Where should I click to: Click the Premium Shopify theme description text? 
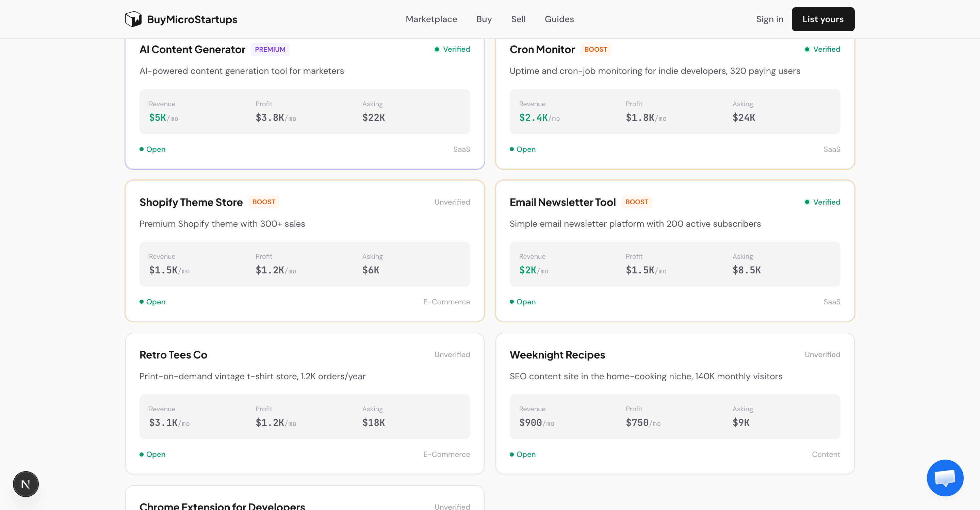click(x=222, y=224)
